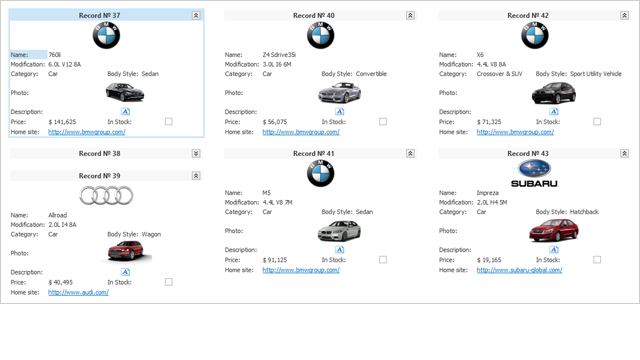Toggle In Stock checkbox for Allroad

[169, 282]
